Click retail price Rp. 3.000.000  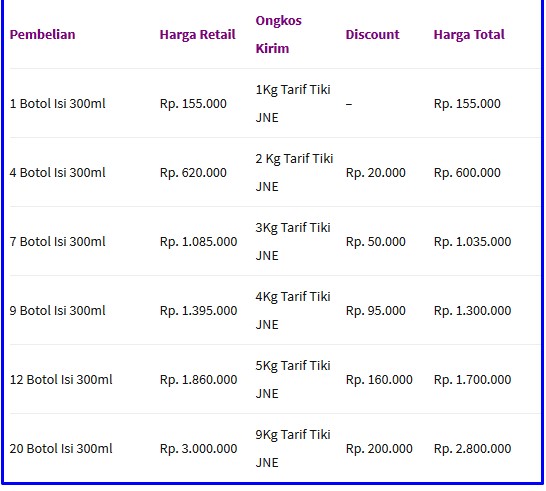point(198,448)
